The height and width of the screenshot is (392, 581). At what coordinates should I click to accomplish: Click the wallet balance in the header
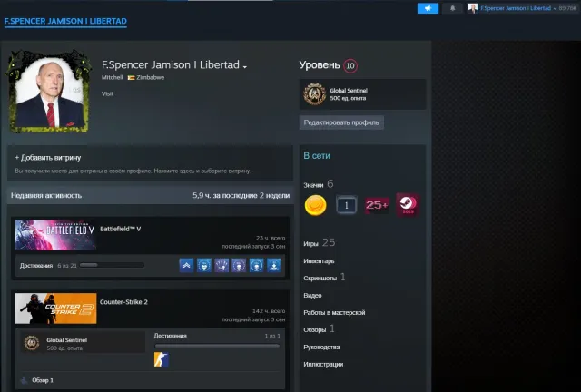coord(567,8)
